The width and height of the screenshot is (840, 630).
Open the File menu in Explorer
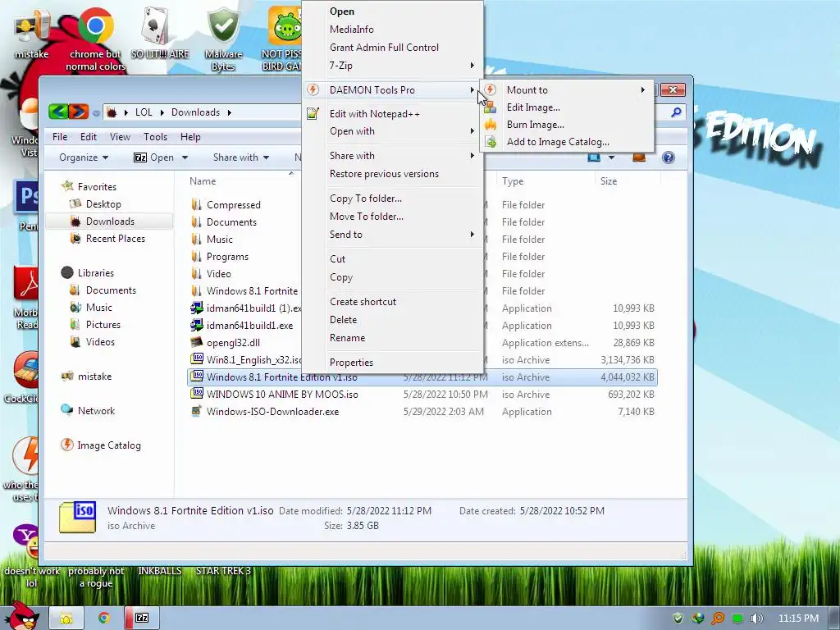[59, 137]
